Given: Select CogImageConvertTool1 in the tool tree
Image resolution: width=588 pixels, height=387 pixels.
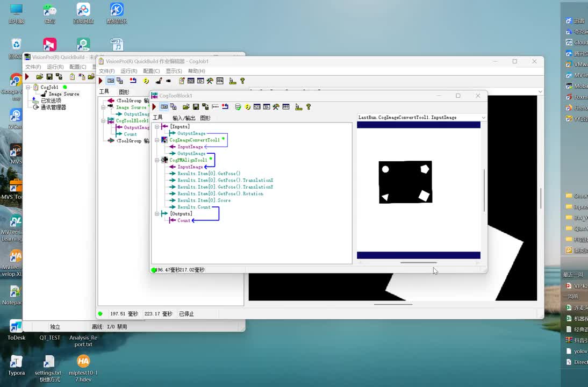Looking at the screenshot, I should tap(194, 140).
